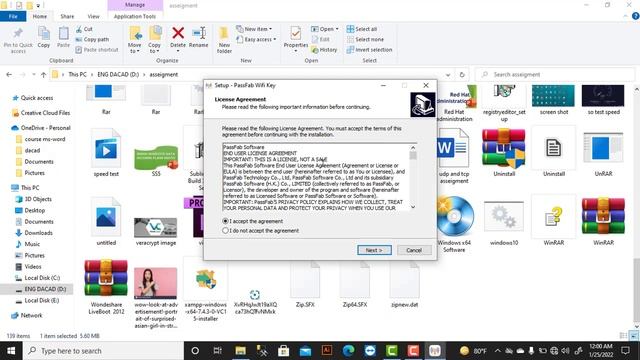This screenshot has height=360, width=640.
Task: Click the Manage contextual tab
Action: (x=135, y=5)
